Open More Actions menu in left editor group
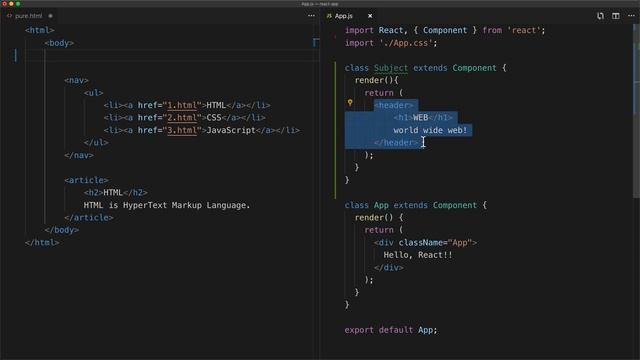Viewport: 640px width, 360px height. (x=311, y=16)
